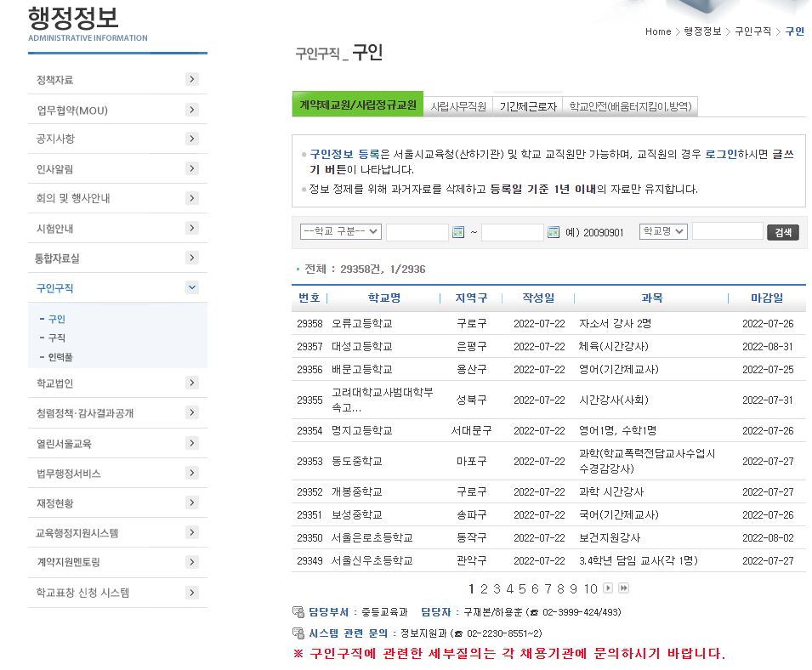Open the 학교 구분 dropdown
Viewport: 812px width, 670px height.
click(340, 231)
